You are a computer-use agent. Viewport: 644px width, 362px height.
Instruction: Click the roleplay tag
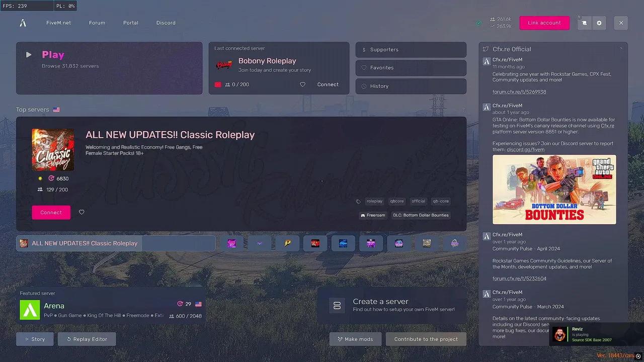(374, 201)
